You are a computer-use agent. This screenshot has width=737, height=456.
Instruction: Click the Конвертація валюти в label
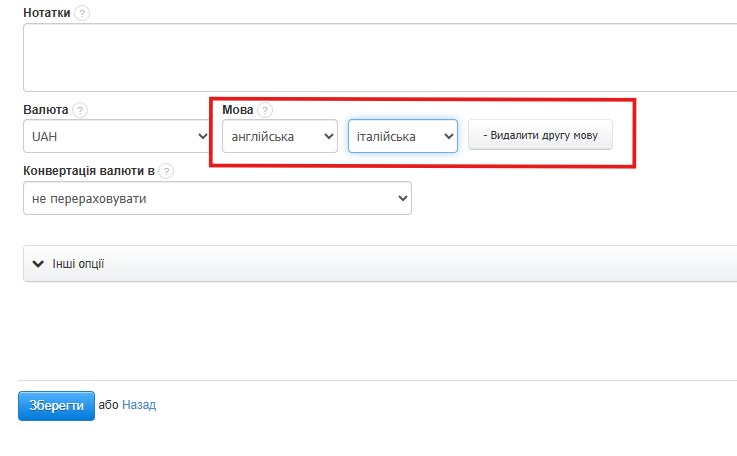click(x=88, y=171)
